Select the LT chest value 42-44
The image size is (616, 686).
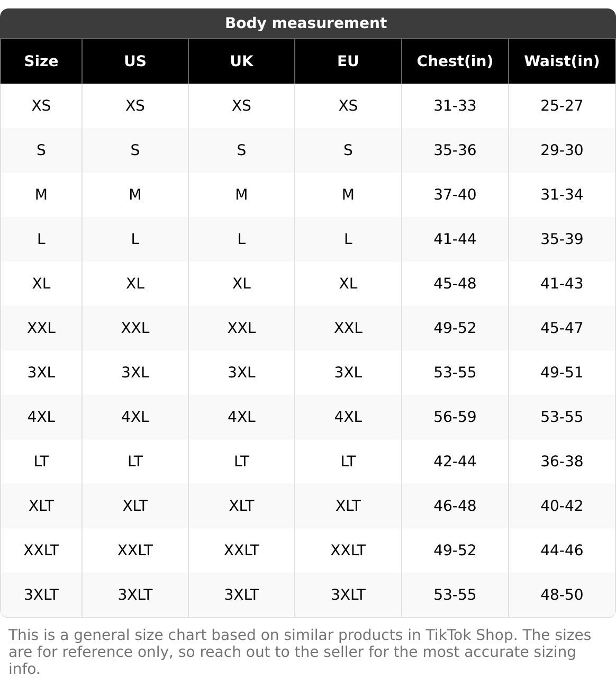[x=455, y=462]
